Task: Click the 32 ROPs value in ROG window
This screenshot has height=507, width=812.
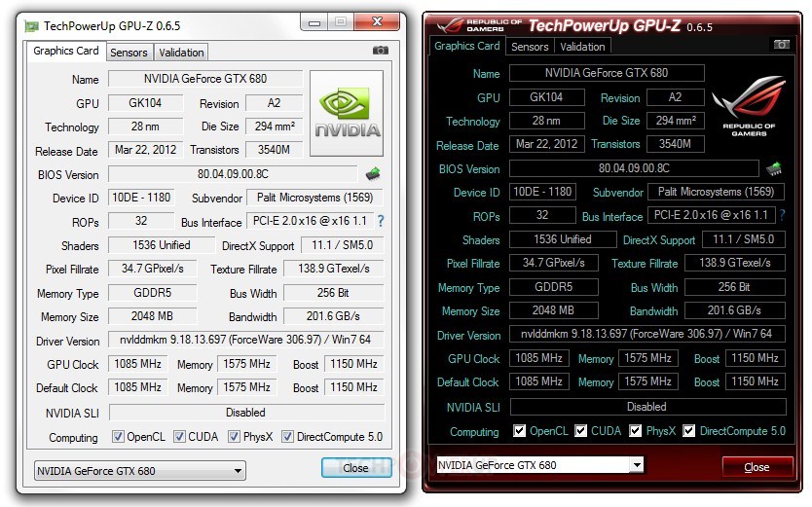Action: (x=542, y=215)
